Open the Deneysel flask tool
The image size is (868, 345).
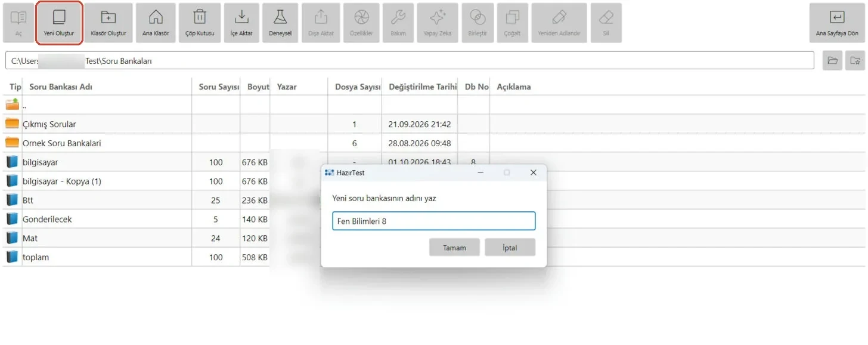280,23
